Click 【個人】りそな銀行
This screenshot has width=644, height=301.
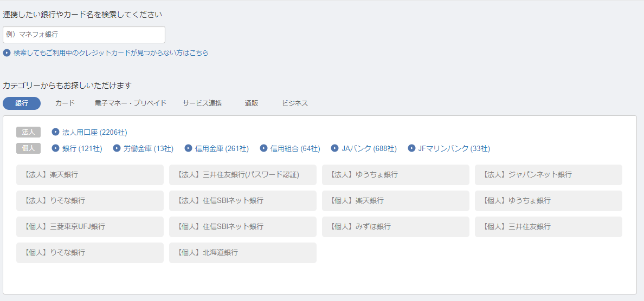[90, 253]
